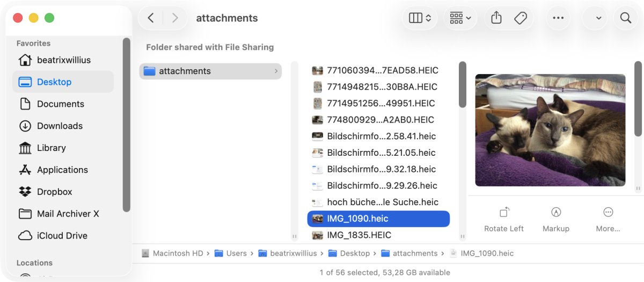
Task: Go back with the left chevron button
Action: coord(151,18)
